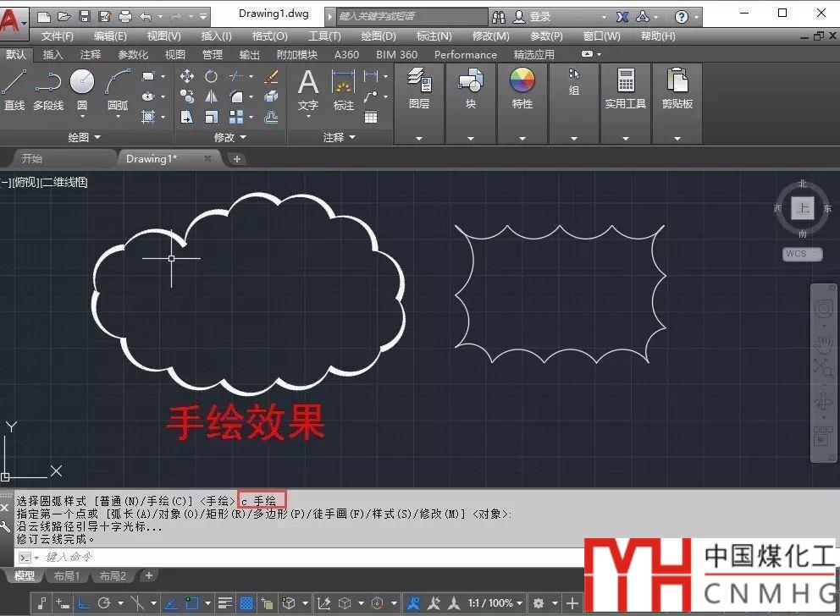
Task: Click the 剪贴板 (Clipboard) icon
Action: pos(677,89)
